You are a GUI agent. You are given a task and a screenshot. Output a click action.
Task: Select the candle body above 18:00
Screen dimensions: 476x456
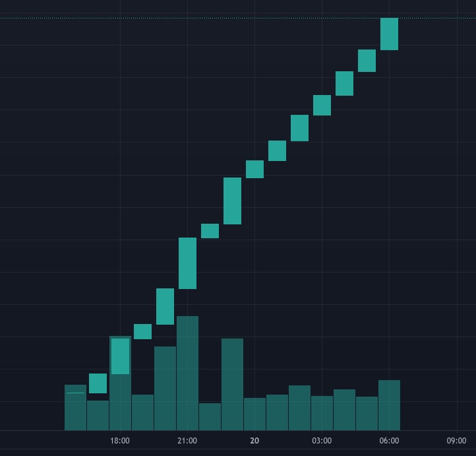(120, 356)
